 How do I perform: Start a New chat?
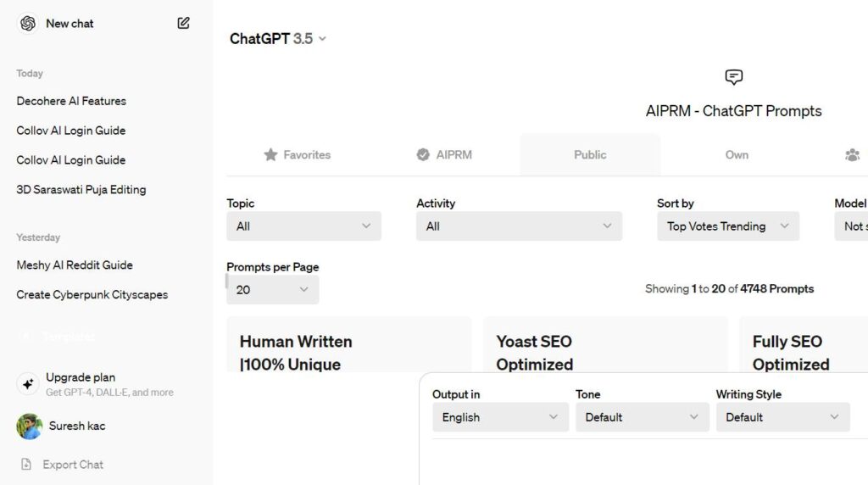click(70, 23)
